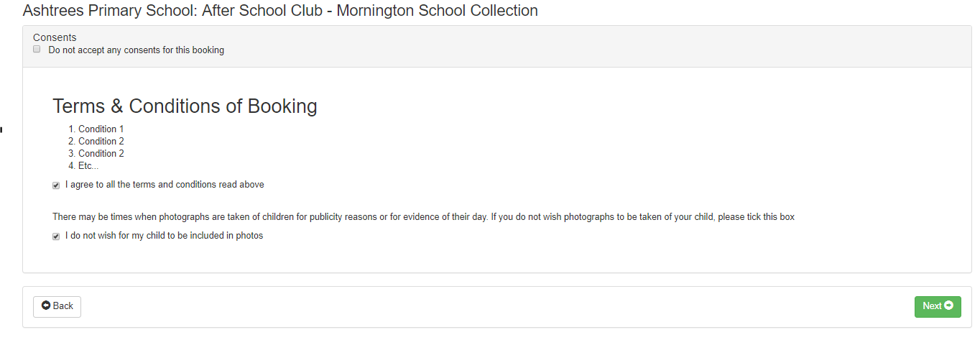The image size is (980, 340).
Task: Click the photographs publicity notice paragraph
Action: pos(423,217)
